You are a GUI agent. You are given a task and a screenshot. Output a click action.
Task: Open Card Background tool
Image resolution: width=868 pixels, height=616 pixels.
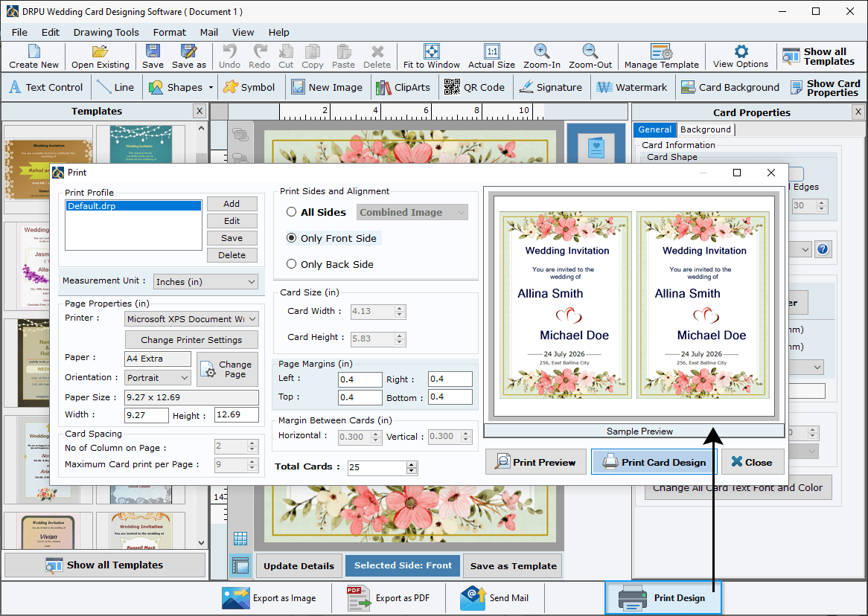730,87
